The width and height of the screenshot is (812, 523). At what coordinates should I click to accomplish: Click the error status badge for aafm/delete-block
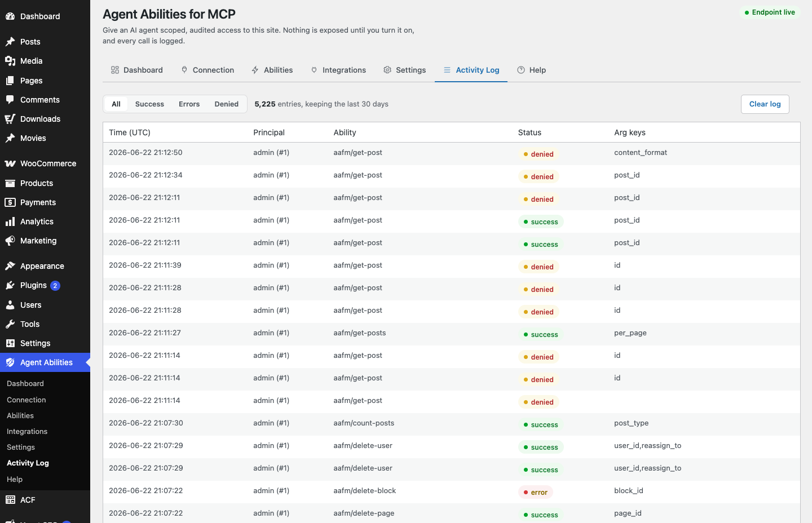536,492
